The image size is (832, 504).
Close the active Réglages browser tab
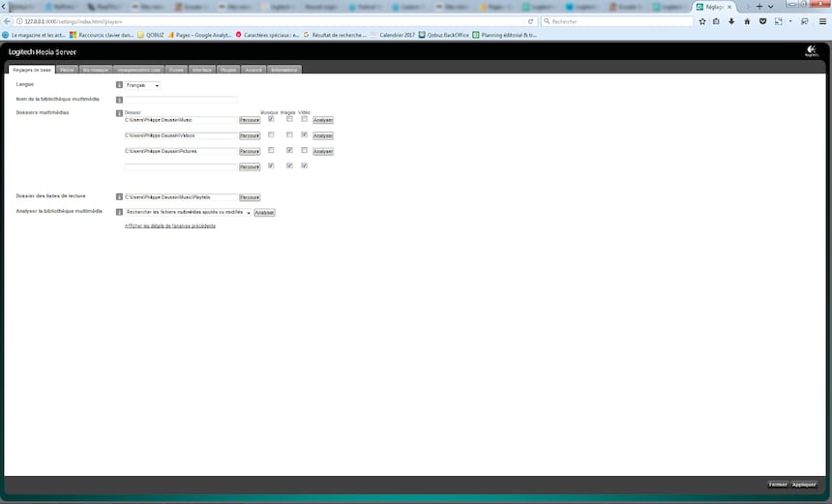729,7
